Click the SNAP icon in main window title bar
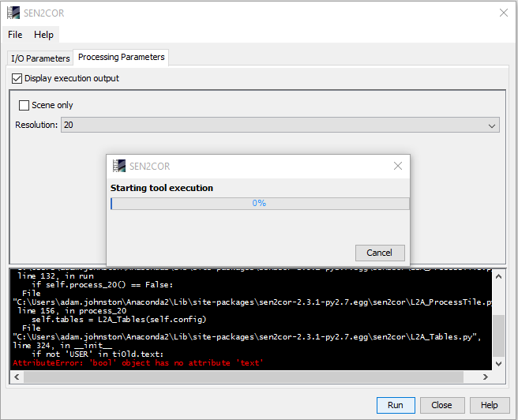The width and height of the screenshot is (518, 420). tap(13, 13)
